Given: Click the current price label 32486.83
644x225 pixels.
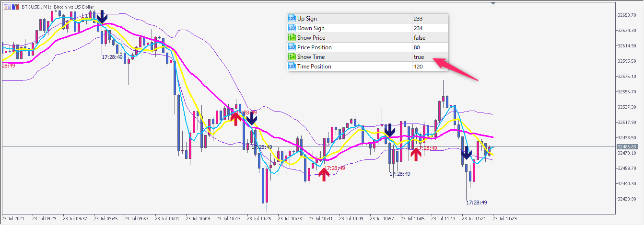Looking at the screenshot, I should point(627,146).
